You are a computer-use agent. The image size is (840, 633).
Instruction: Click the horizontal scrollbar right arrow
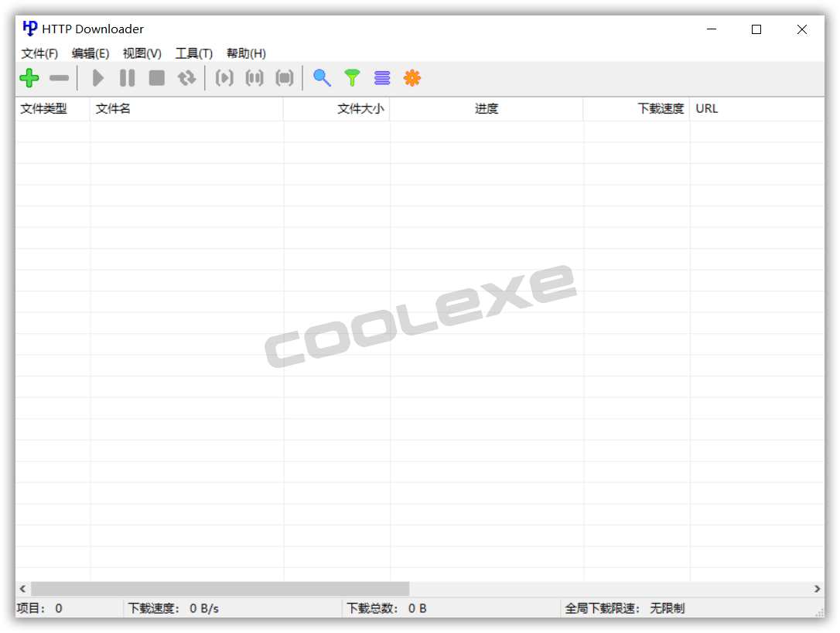817,588
